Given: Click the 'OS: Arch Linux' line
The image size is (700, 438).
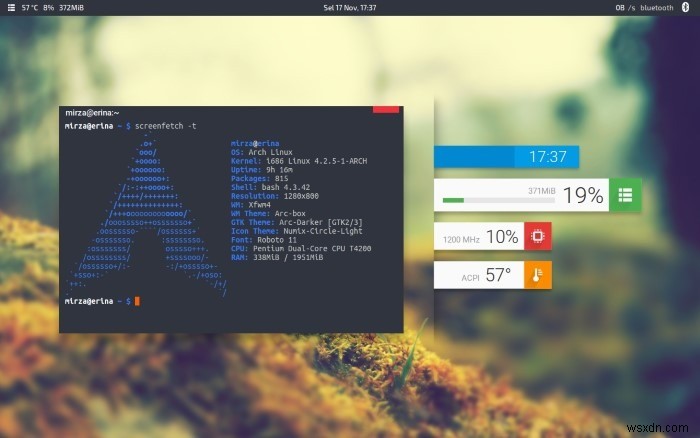Looking at the screenshot, I should pyautogui.click(x=262, y=152).
